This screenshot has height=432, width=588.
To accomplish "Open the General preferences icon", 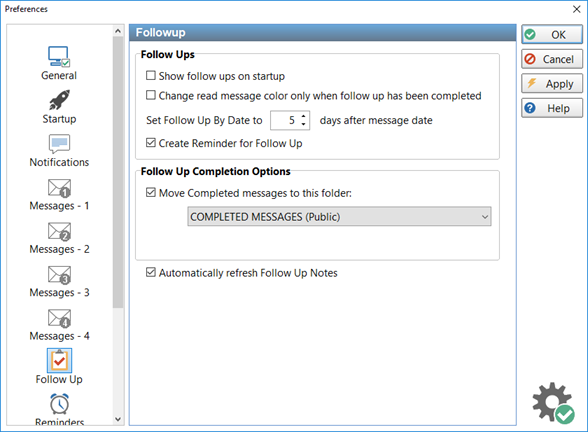I will pos(59,57).
